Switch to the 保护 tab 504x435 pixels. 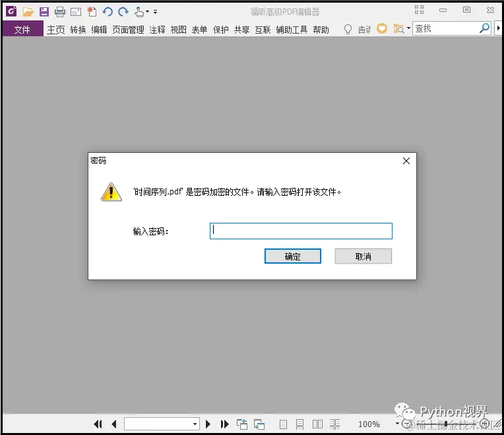coord(221,30)
